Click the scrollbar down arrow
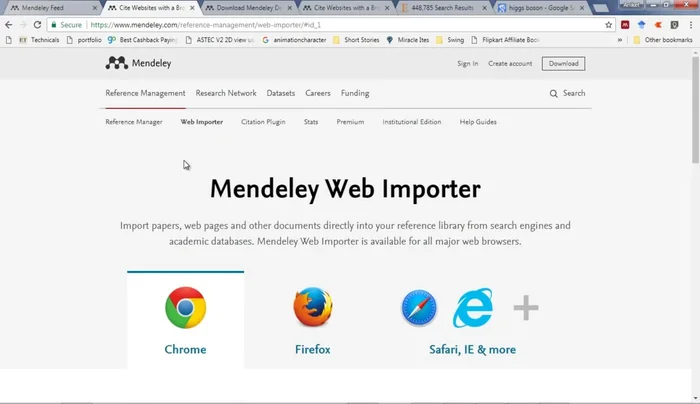 (696, 398)
